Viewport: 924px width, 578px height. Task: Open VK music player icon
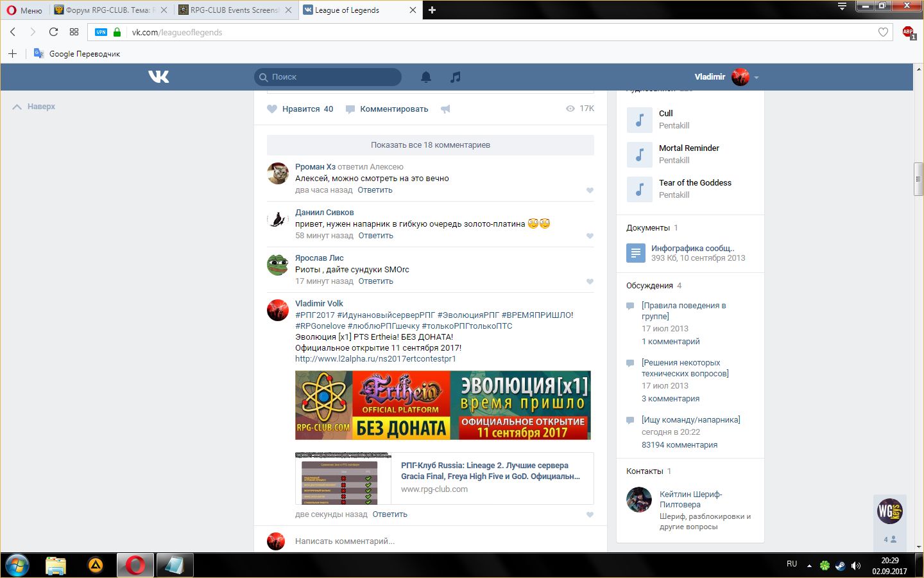click(x=455, y=77)
